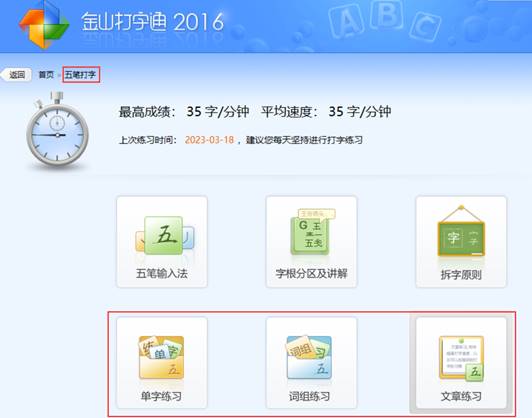The image size is (532, 418).
Task: Click the 最高成绩 35 字/分钟 text
Action: (184, 112)
